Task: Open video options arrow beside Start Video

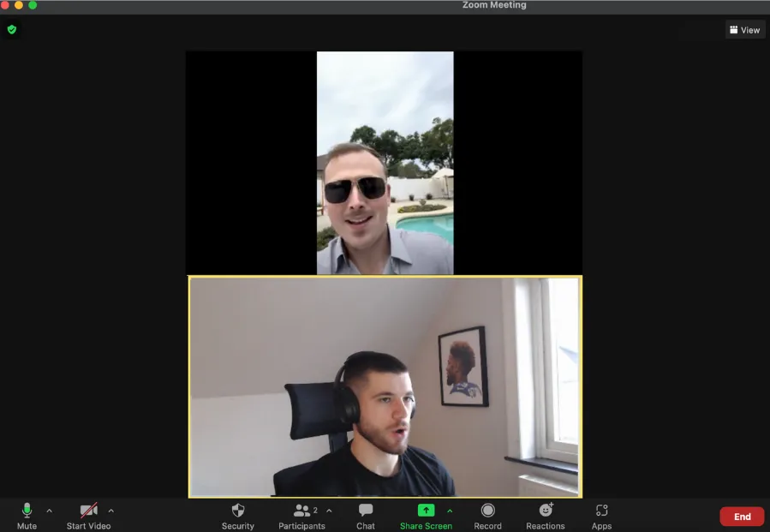Action: pyautogui.click(x=111, y=511)
